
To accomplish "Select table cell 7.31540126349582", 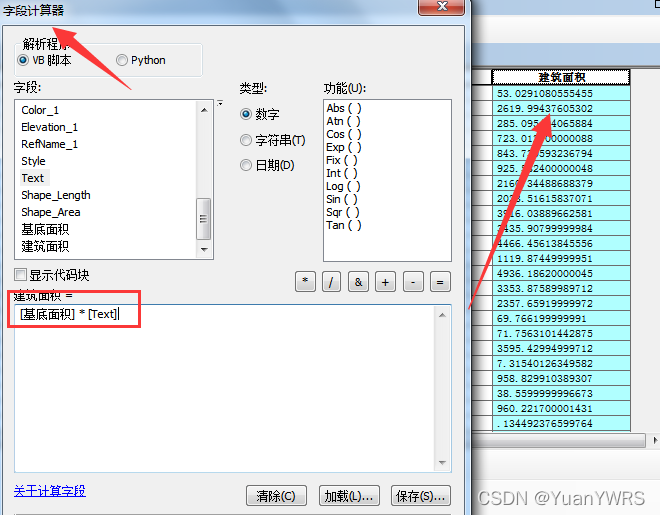I will 561,364.
